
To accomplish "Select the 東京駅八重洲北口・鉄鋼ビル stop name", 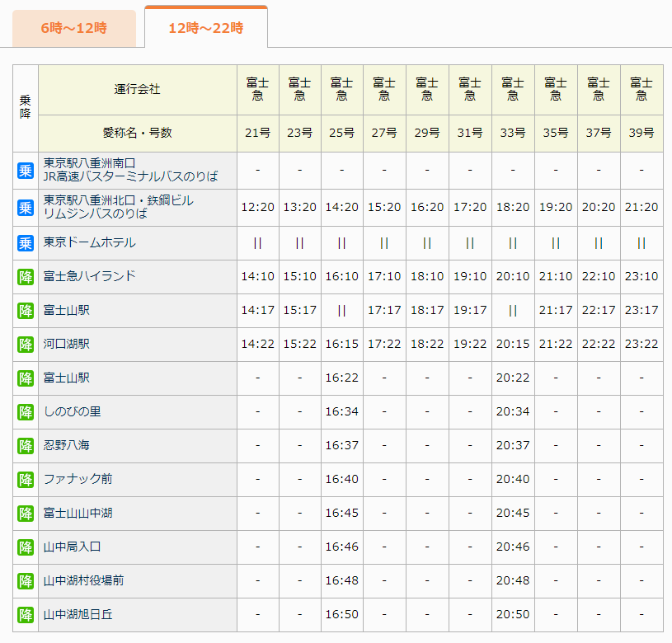I will [x=118, y=207].
